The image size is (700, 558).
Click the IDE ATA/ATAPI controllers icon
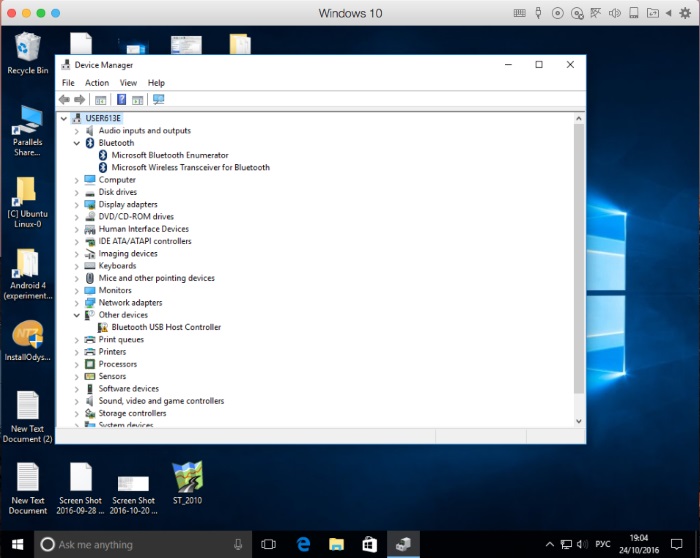(90, 241)
